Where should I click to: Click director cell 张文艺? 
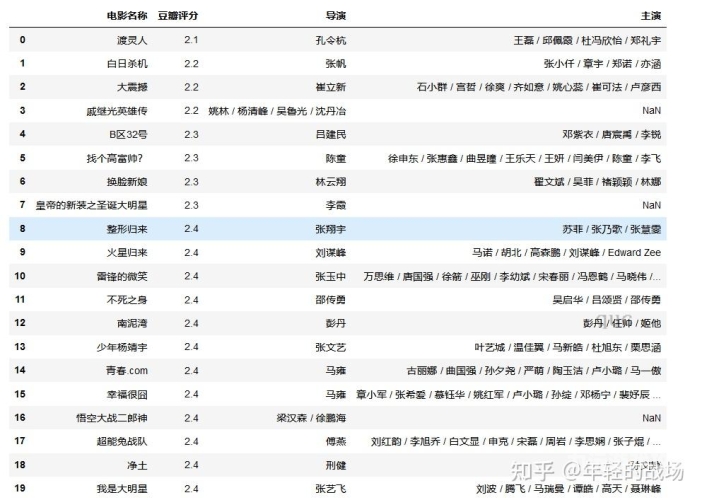[x=331, y=347]
